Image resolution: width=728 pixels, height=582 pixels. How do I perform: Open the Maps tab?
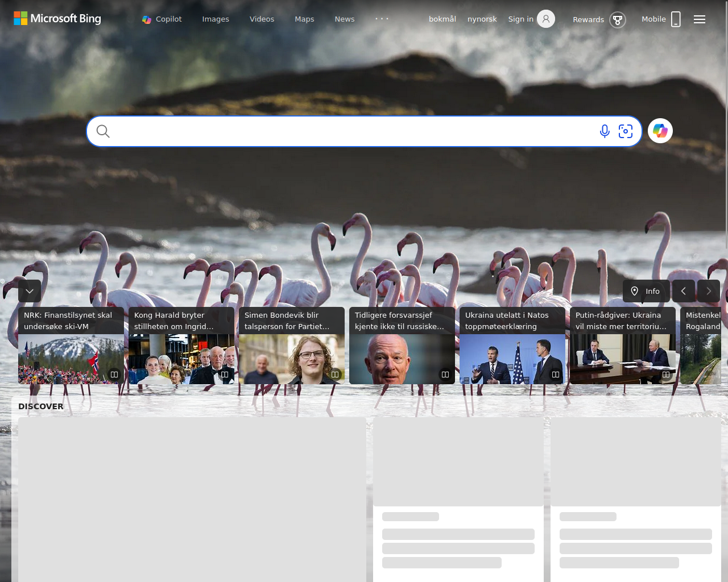(x=304, y=19)
